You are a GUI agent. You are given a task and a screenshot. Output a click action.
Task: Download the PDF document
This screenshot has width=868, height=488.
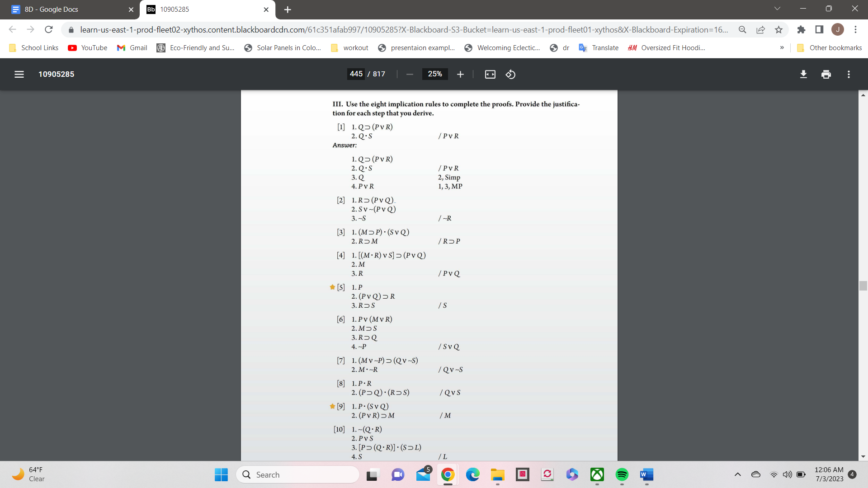click(803, 74)
